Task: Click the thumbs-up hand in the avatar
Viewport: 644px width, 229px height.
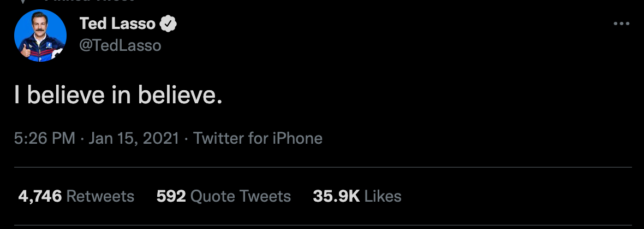Action: 23,51
